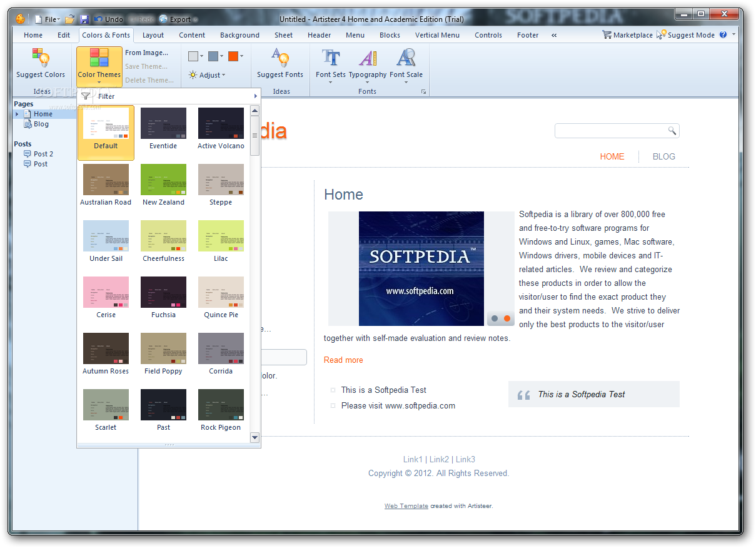756x548 pixels.
Task: Open the Marketplace cart link
Action: pyautogui.click(x=627, y=35)
